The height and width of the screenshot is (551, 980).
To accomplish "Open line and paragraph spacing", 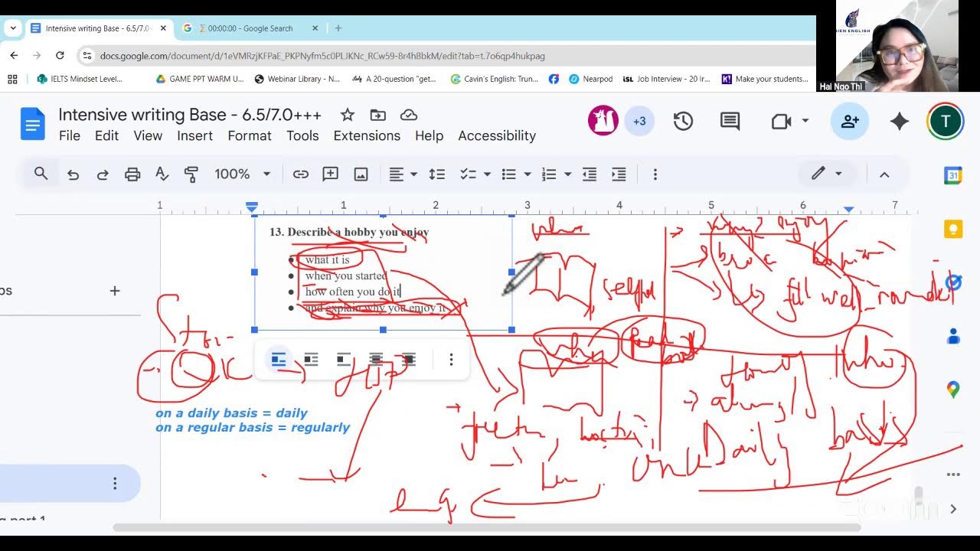I will click(x=436, y=174).
